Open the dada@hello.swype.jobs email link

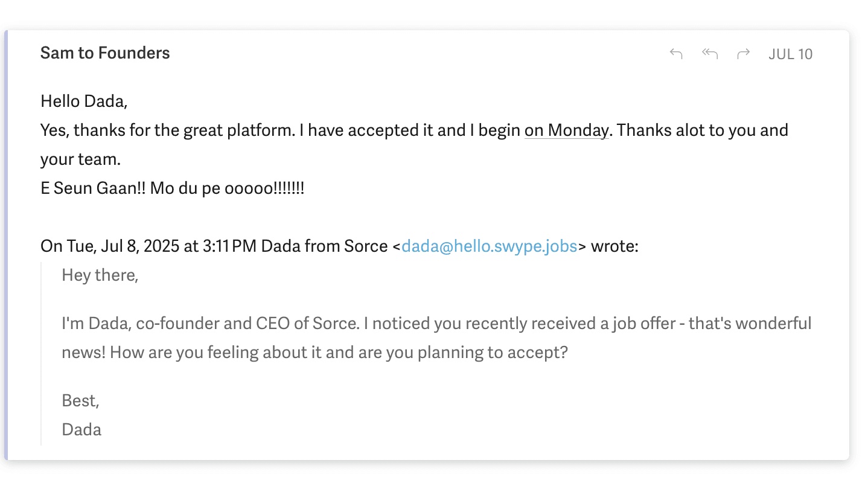coord(489,246)
